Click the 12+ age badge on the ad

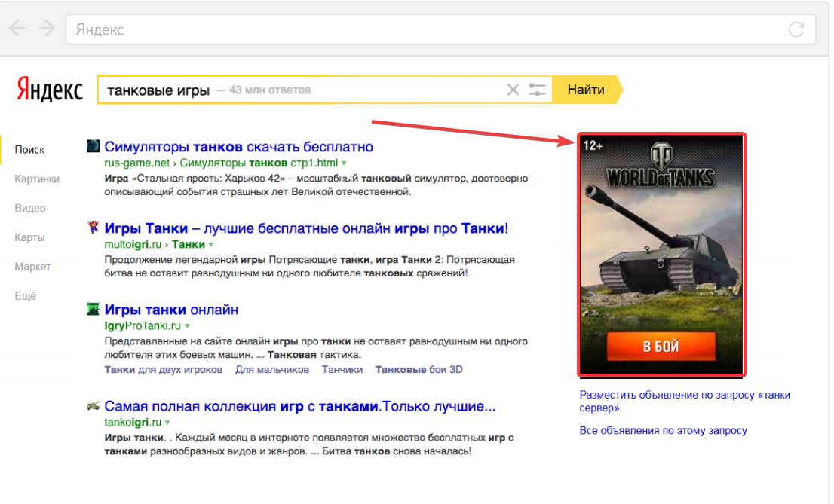click(593, 145)
